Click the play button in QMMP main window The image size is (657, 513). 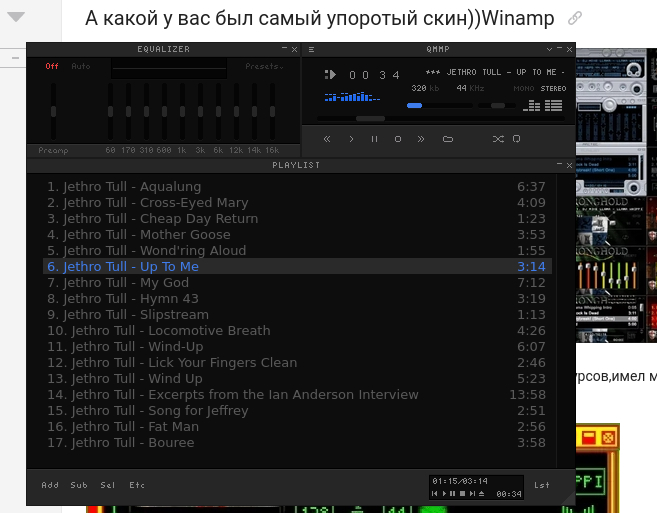point(351,139)
